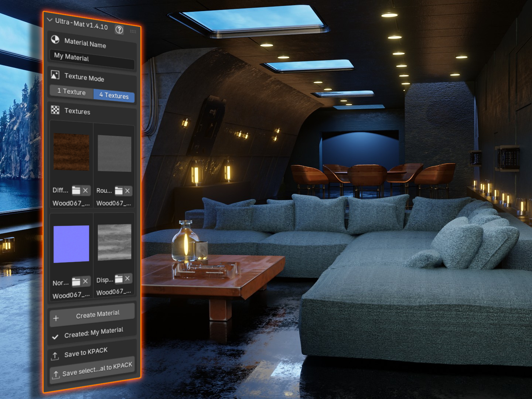Click the panel drag-handle dots icon

pyautogui.click(x=133, y=32)
